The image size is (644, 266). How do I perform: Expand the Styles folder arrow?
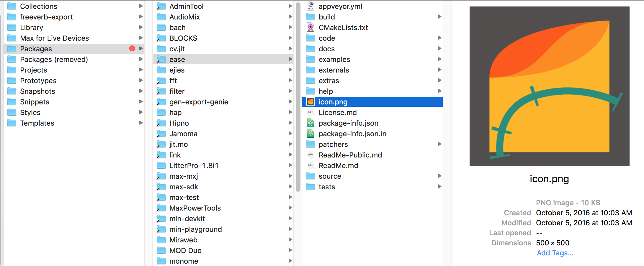pyautogui.click(x=141, y=112)
